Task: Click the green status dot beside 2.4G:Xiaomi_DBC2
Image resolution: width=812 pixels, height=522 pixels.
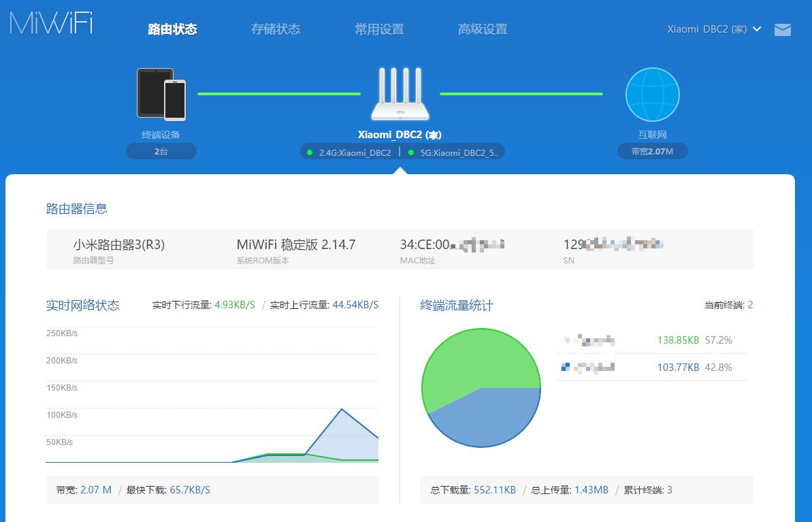Action: (310, 151)
